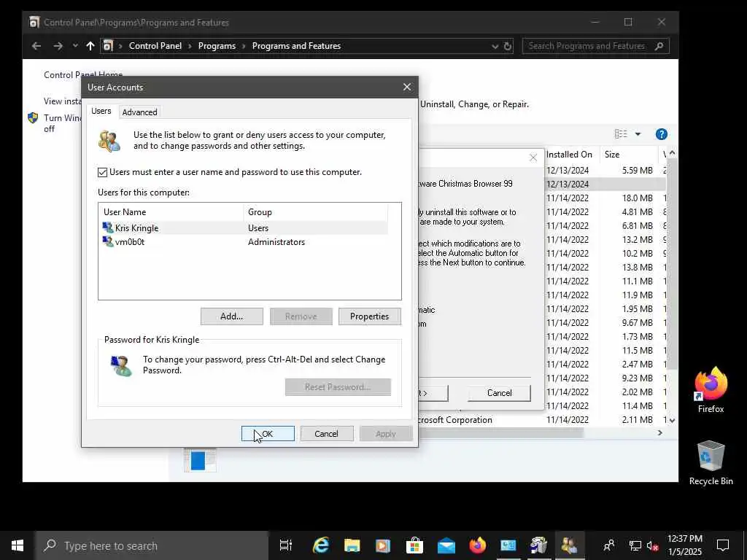Open the blue Help icon

(x=661, y=134)
